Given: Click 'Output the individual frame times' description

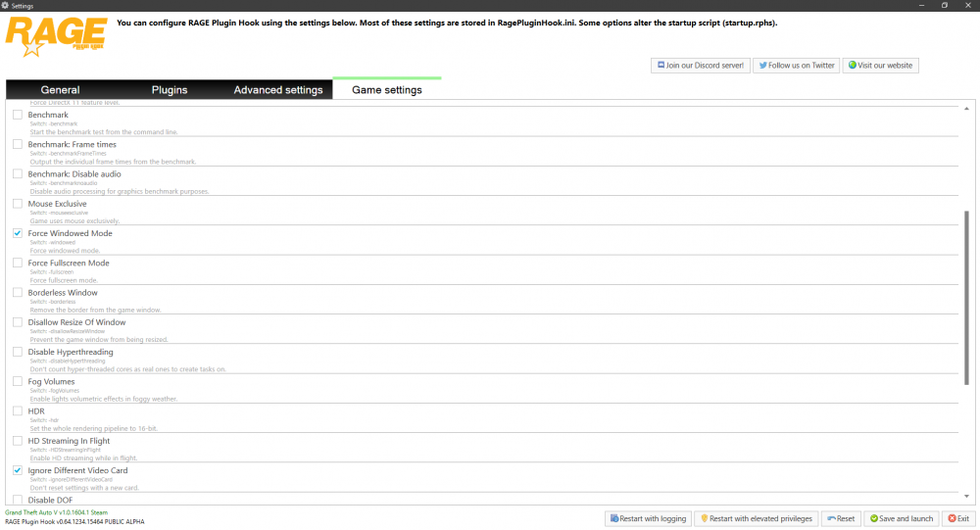Looking at the screenshot, I should point(113,162).
